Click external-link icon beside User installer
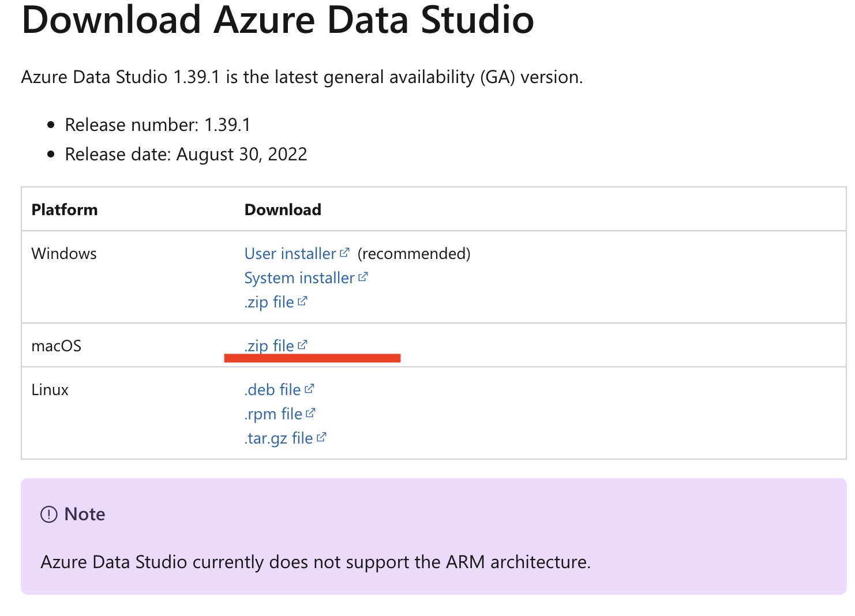The width and height of the screenshot is (855, 616). pyautogui.click(x=344, y=253)
